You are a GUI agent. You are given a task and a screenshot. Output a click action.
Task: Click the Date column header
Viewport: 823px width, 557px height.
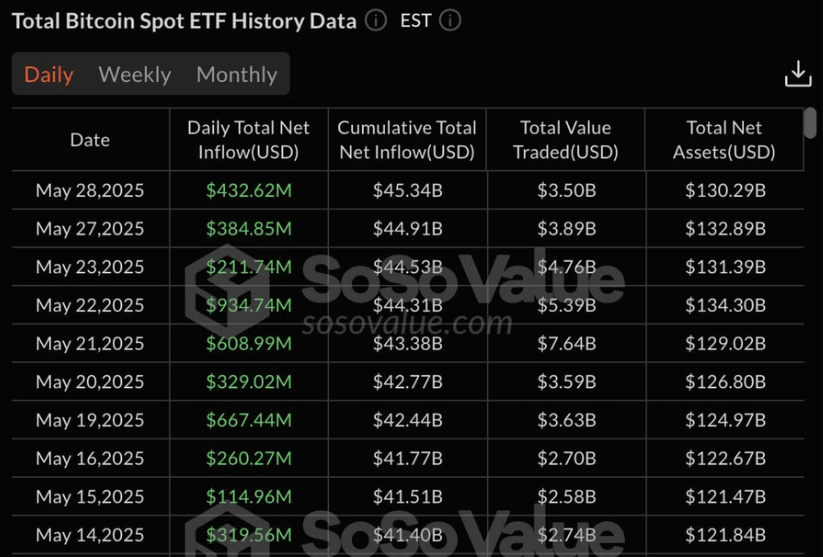tap(90, 140)
